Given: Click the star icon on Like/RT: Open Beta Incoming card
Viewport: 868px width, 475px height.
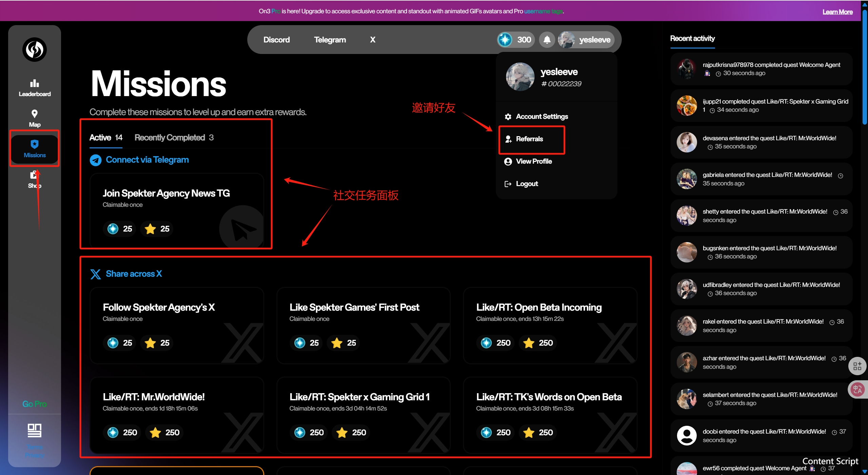Looking at the screenshot, I should click(528, 343).
